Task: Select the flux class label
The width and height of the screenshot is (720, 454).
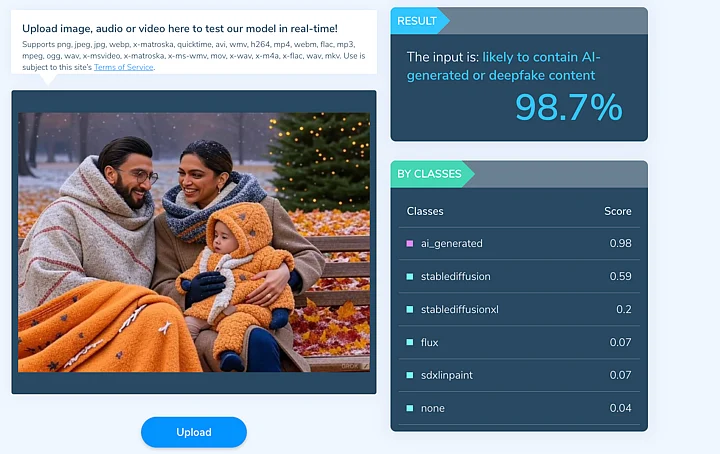Action: (x=430, y=342)
